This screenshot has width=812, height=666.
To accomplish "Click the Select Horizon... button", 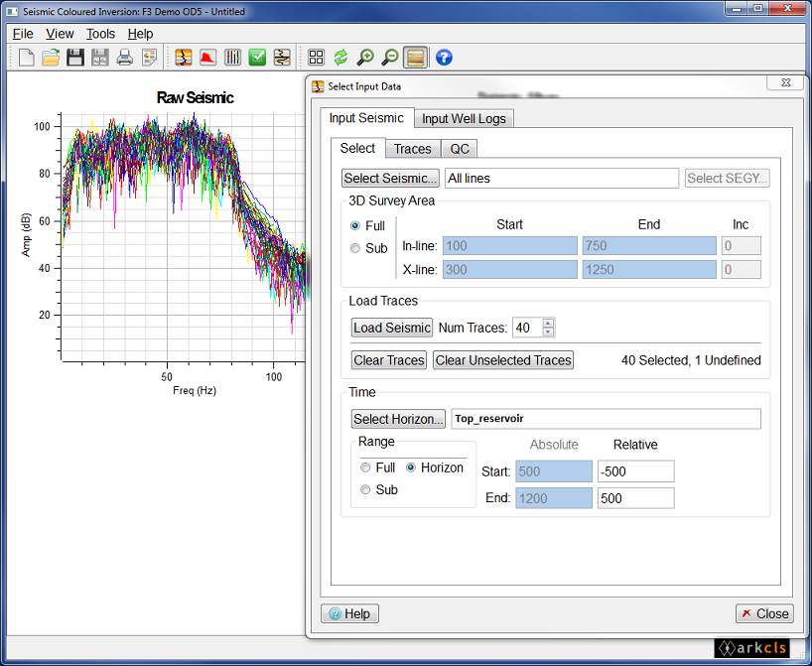I will (x=398, y=419).
